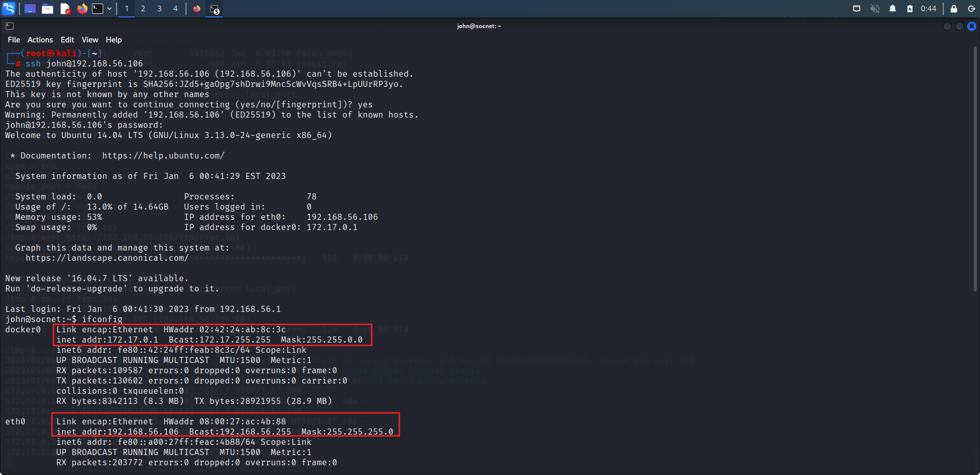
Task: Click 'inet6 addr: fe80::a00:27ff:feac:4b88/64' text
Action: tap(156, 442)
